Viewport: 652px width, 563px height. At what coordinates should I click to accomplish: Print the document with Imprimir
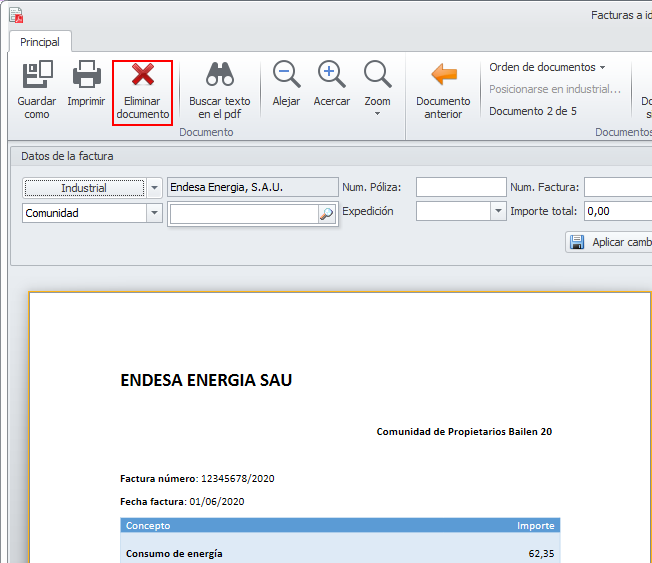[86, 83]
